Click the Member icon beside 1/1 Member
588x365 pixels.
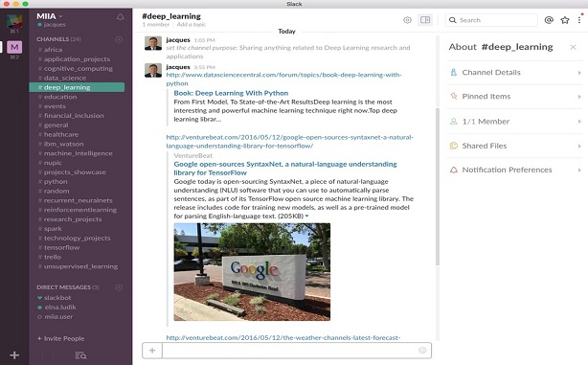[453, 121]
